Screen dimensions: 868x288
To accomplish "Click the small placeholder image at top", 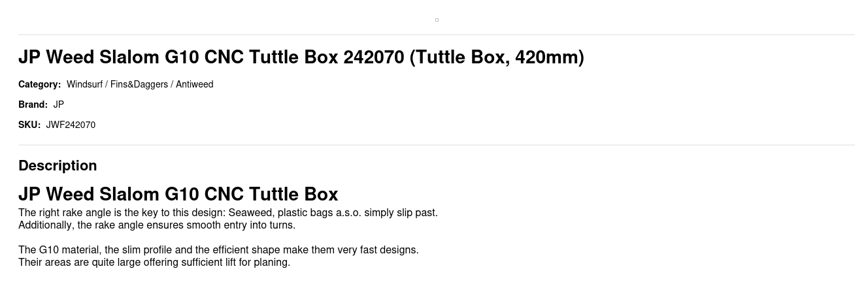I will click(437, 20).
